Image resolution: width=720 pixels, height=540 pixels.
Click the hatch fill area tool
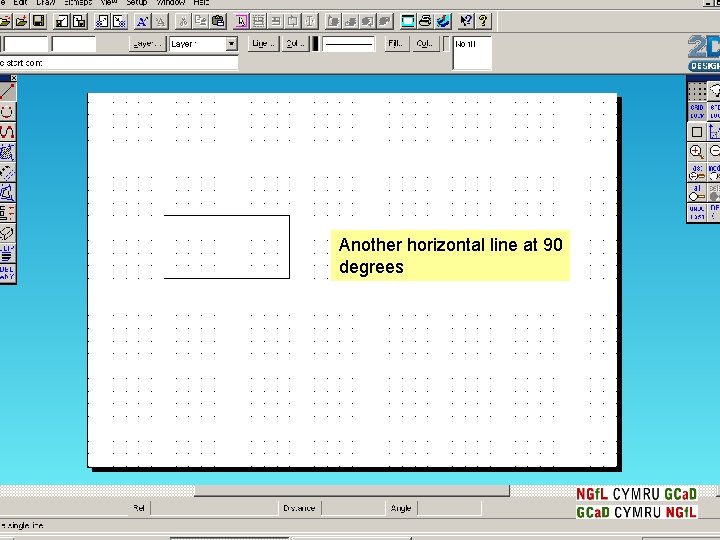(7, 152)
